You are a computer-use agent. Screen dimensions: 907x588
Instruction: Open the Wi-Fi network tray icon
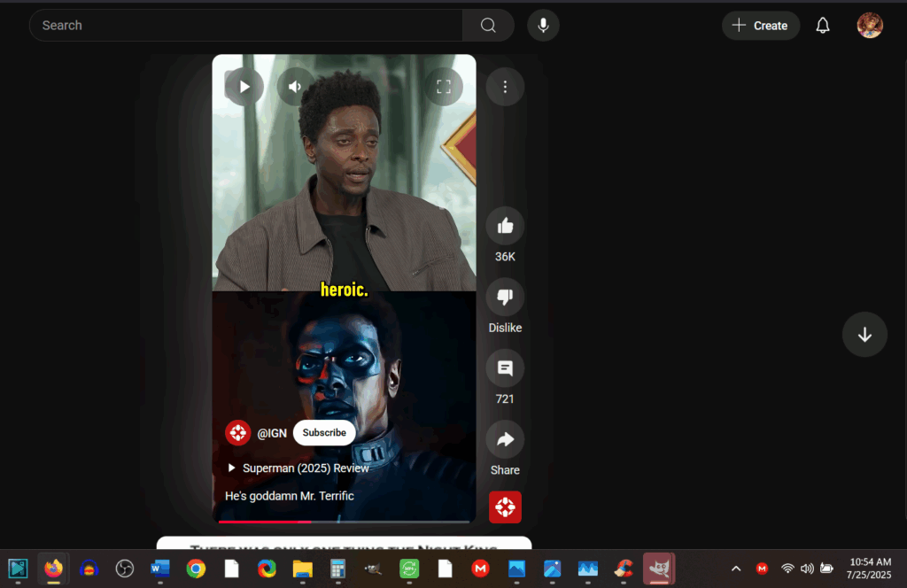pos(787,569)
